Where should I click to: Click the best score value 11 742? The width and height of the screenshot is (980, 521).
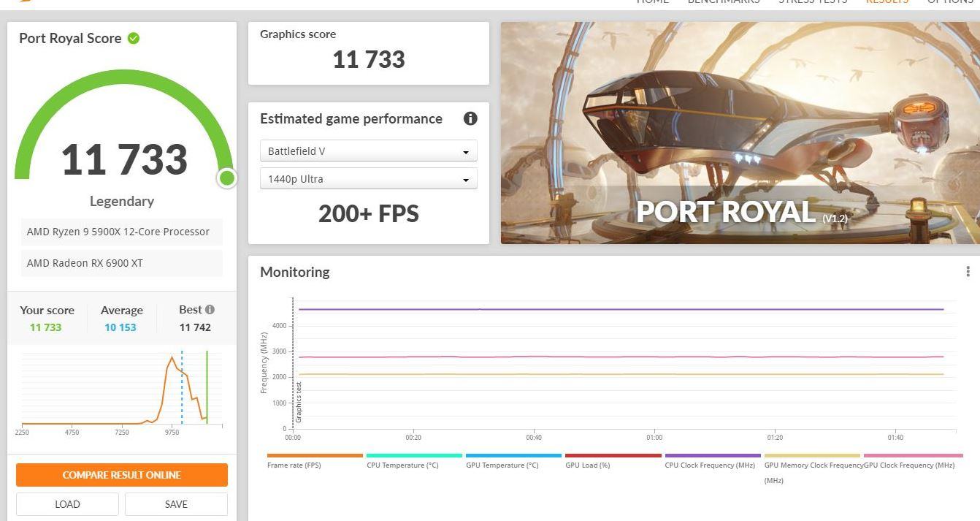coord(195,327)
